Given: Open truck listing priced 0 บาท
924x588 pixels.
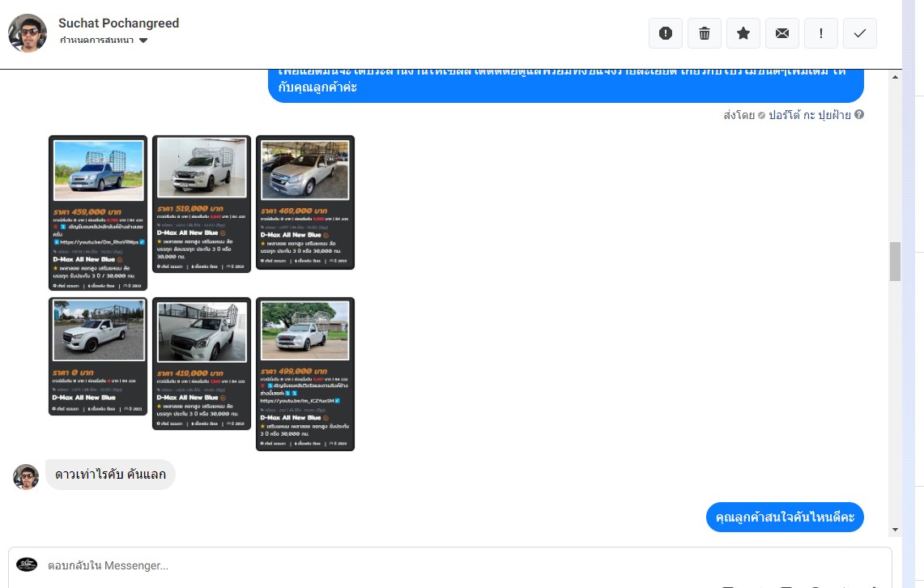Looking at the screenshot, I should 98,356.
